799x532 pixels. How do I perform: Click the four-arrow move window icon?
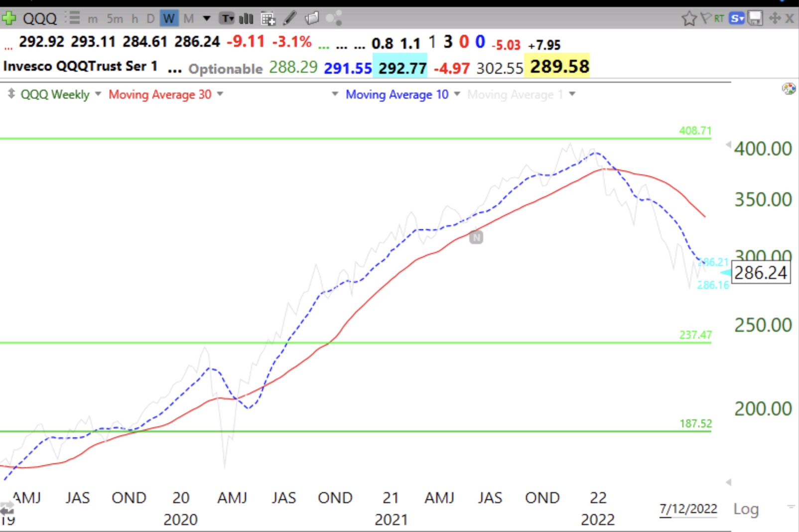(x=775, y=18)
